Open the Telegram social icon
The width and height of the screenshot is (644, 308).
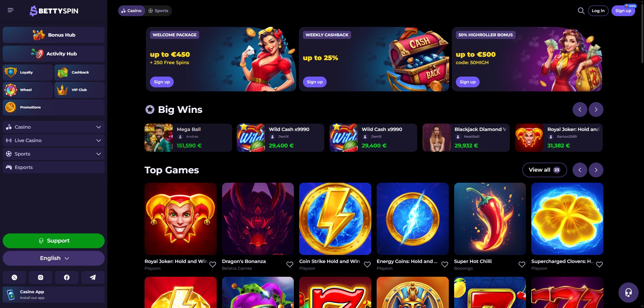[x=93, y=277]
